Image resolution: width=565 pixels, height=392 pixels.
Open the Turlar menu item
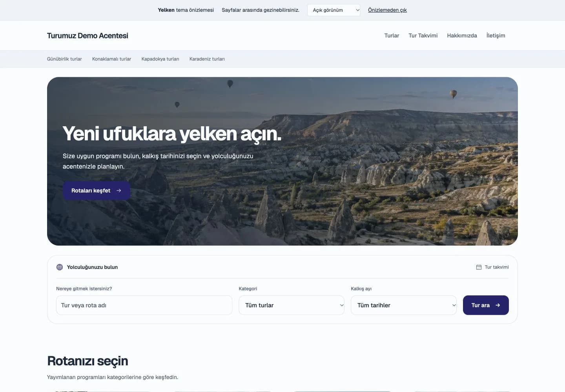coord(392,35)
